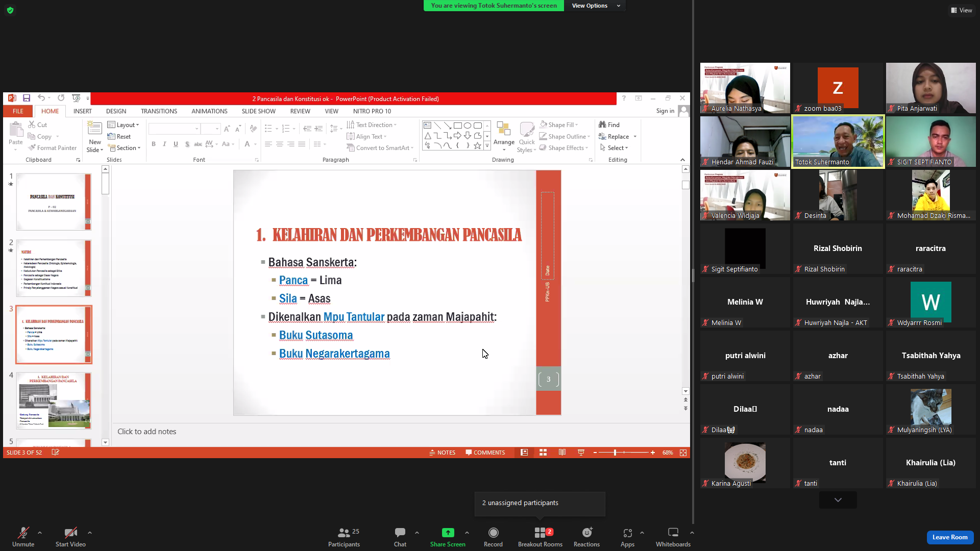Toggle italic formatting
This screenshot has height=551, width=980.
(x=164, y=144)
